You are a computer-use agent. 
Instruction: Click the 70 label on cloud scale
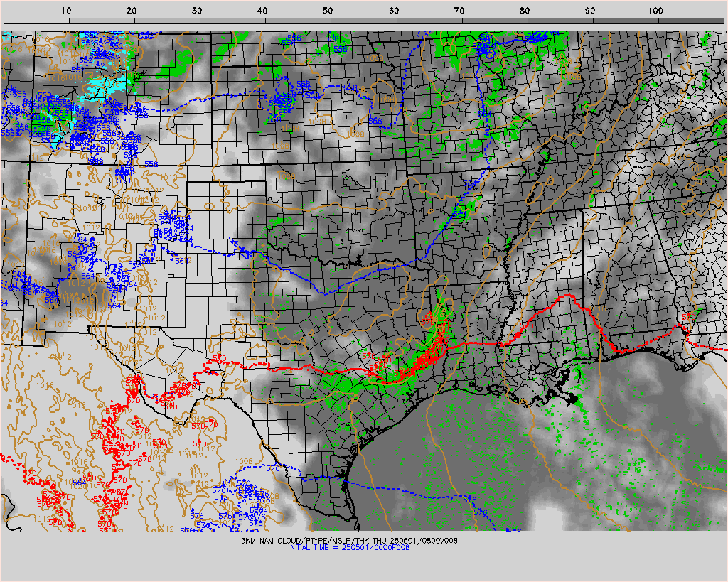tap(459, 11)
